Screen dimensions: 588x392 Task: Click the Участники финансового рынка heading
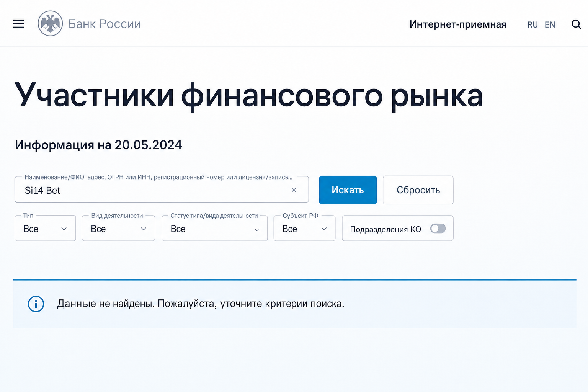248,96
